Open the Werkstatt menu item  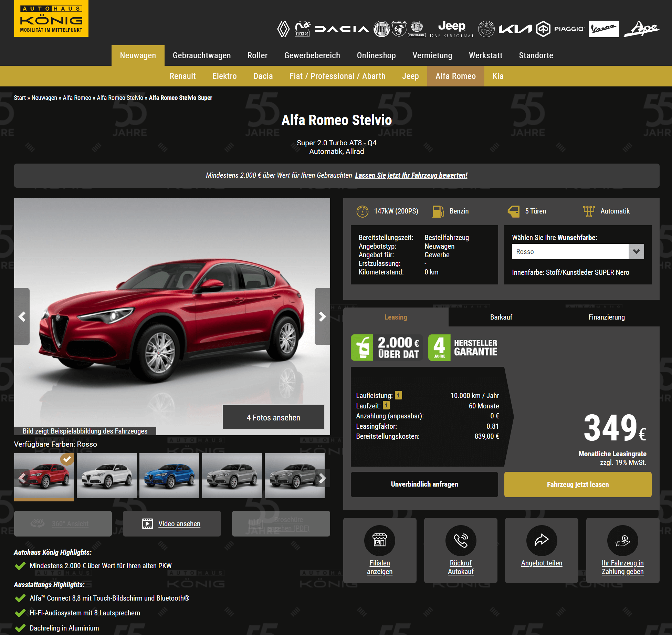pyautogui.click(x=486, y=55)
